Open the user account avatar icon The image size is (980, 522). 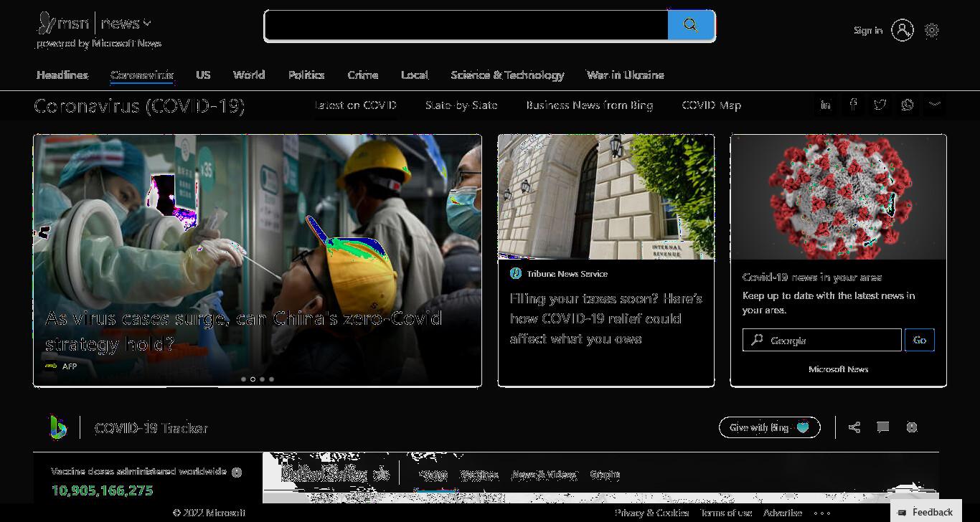pyautogui.click(x=903, y=30)
